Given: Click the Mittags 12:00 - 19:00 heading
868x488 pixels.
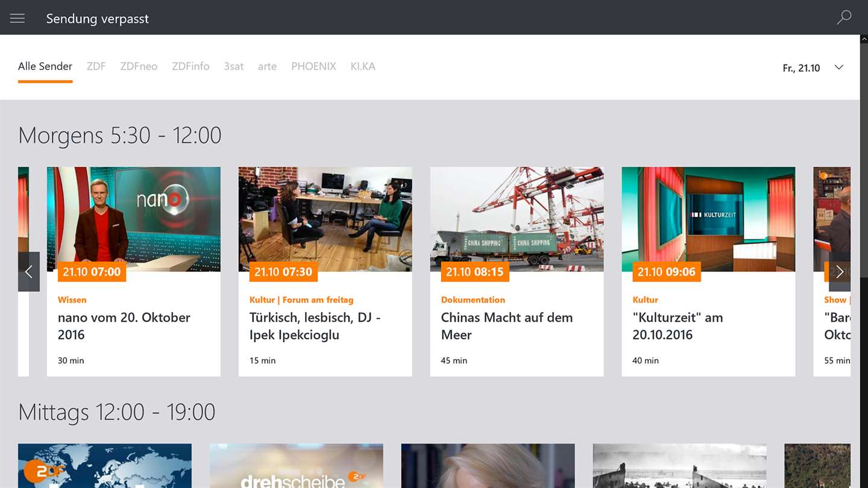Looking at the screenshot, I should (x=117, y=412).
